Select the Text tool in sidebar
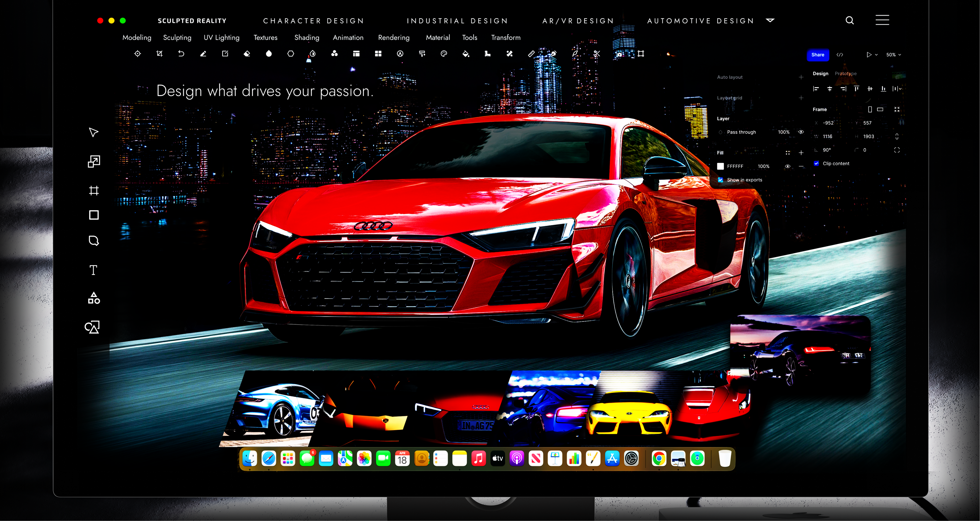Screen dimensions: 980x521 click(93, 270)
